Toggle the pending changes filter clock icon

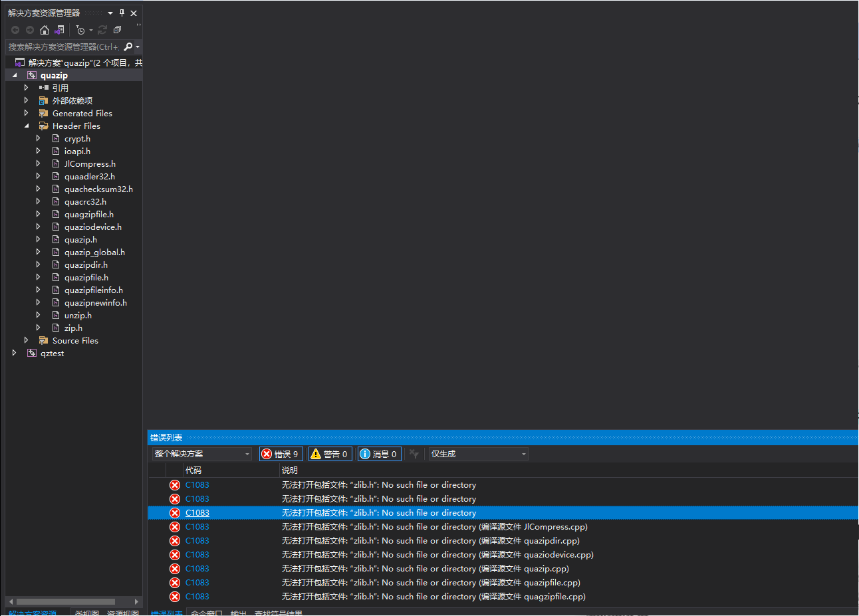pos(80,30)
